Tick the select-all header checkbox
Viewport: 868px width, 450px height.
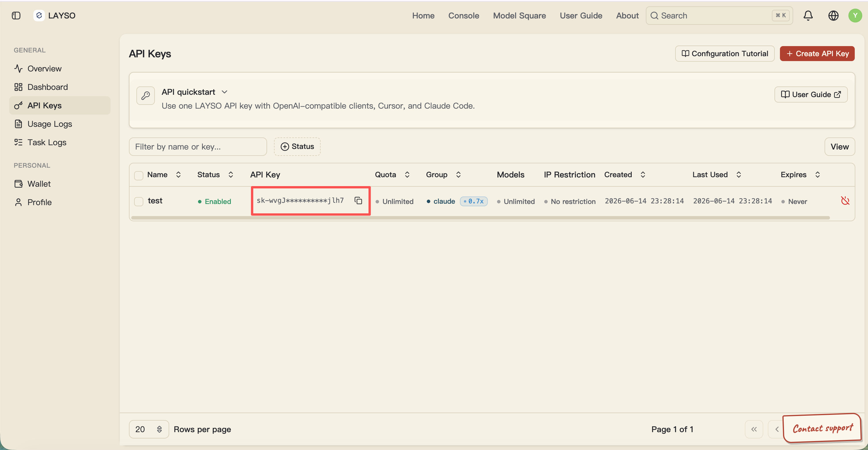point(138,175)
